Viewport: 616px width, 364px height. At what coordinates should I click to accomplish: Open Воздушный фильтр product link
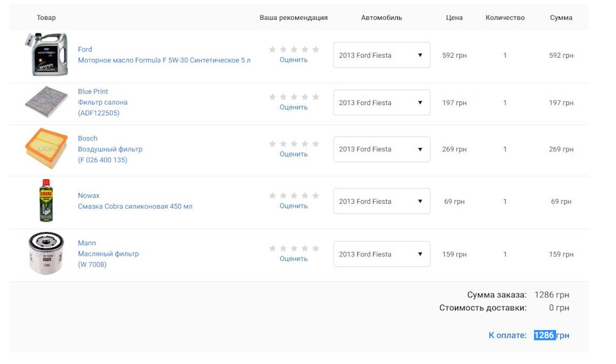(110, 149)
